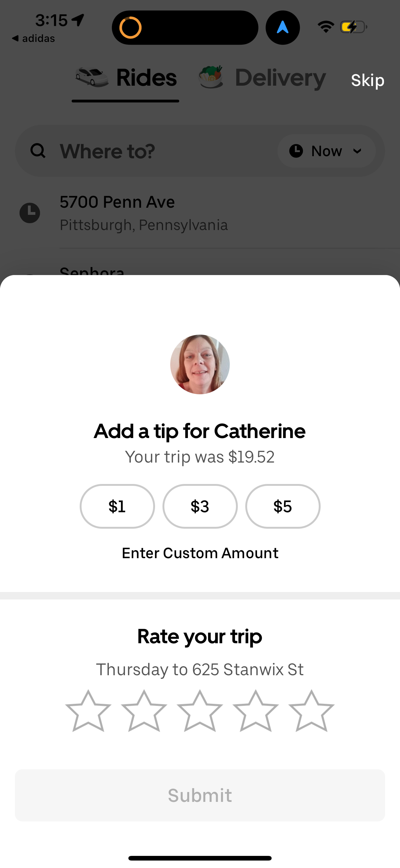Select the $5 tip option

pos(282,506)
